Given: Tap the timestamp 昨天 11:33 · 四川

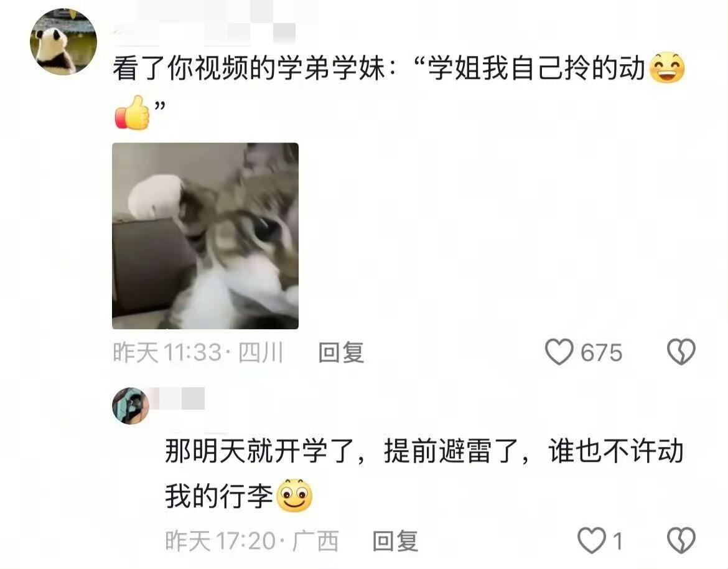Looking at the screenshot, I should click(x=198, y=352).
